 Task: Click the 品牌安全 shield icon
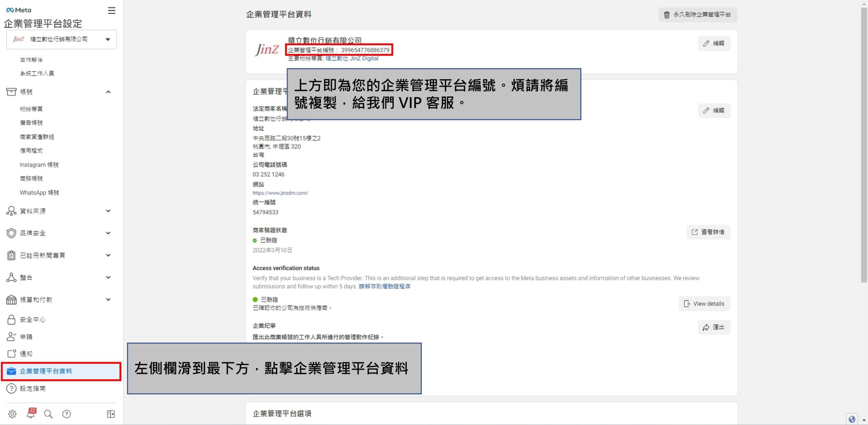click(11, 233)
